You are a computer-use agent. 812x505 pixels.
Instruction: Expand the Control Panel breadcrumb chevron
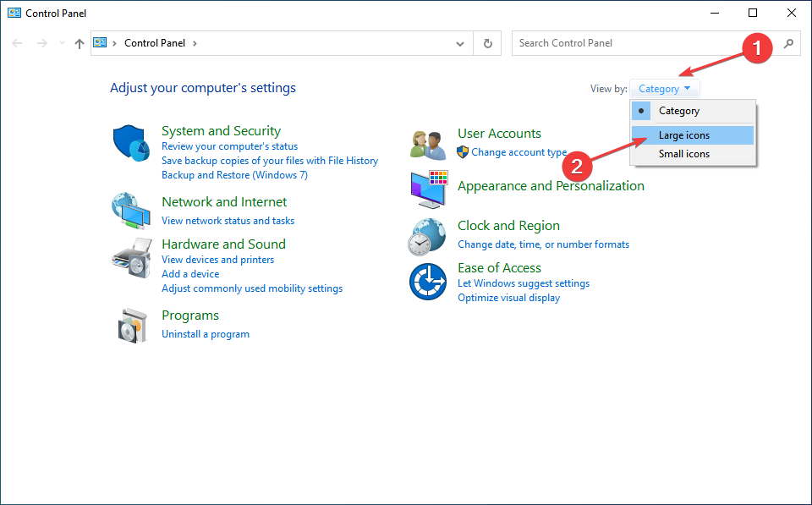(x=195, y=43)
